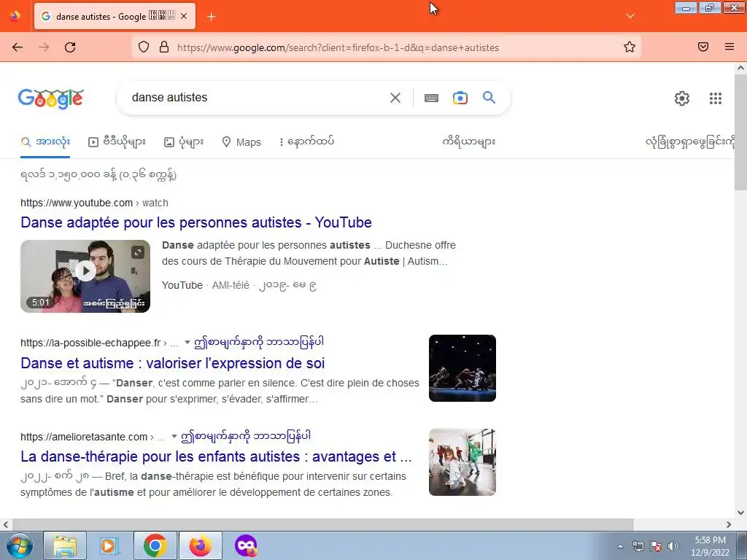Click the forward navigation arrow
This screenshot has width=747, height=560.
point(44,47)
